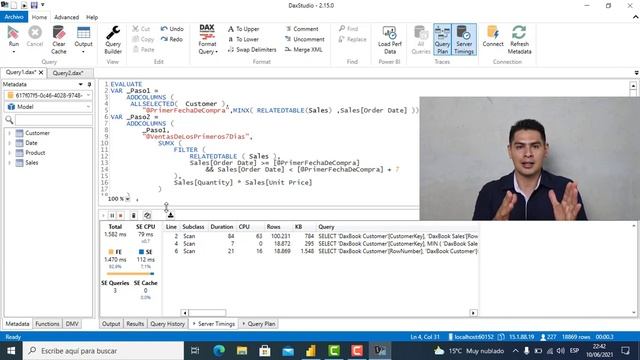Open File Explorer from the taskbar
Image resolution: width=640 pixels, height=360 pixels.
[x=242, y=351]
